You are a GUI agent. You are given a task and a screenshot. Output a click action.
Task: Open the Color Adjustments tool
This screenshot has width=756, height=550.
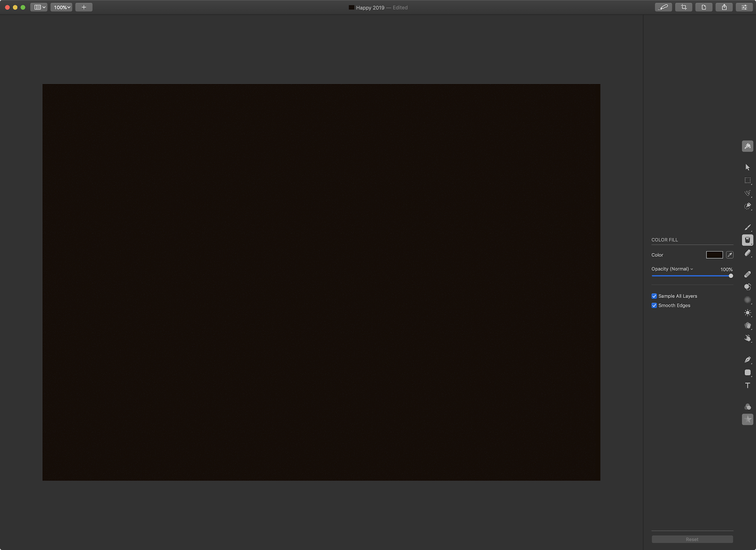(747, 406)
